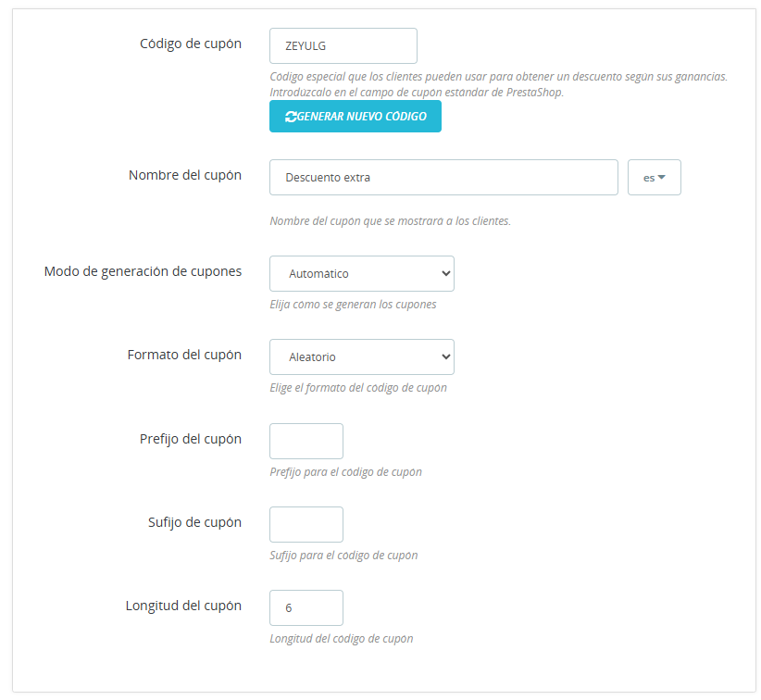This screenshot has width=761, height=700.
Task: Click the Longitud del cupón label
Action: [183, 606]
